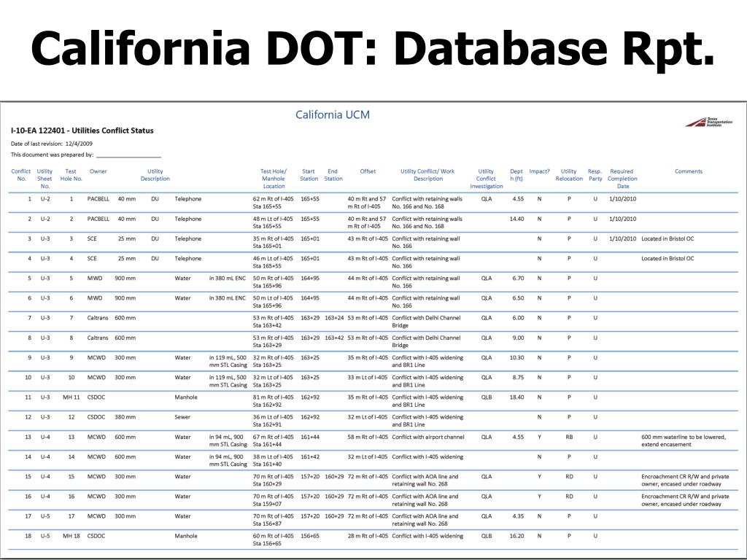Select the depth value 18.40 for CSDOC

[516, 397]
